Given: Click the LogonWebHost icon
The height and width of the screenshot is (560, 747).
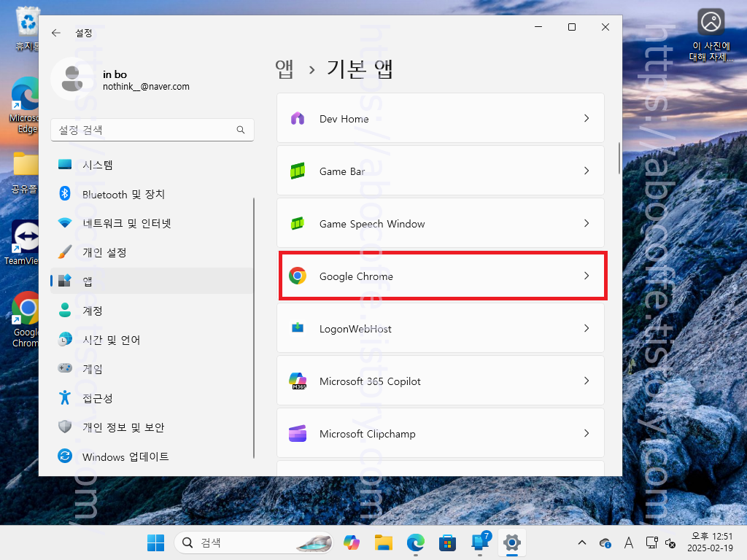Looking at the screenshot, I should 298,327.
